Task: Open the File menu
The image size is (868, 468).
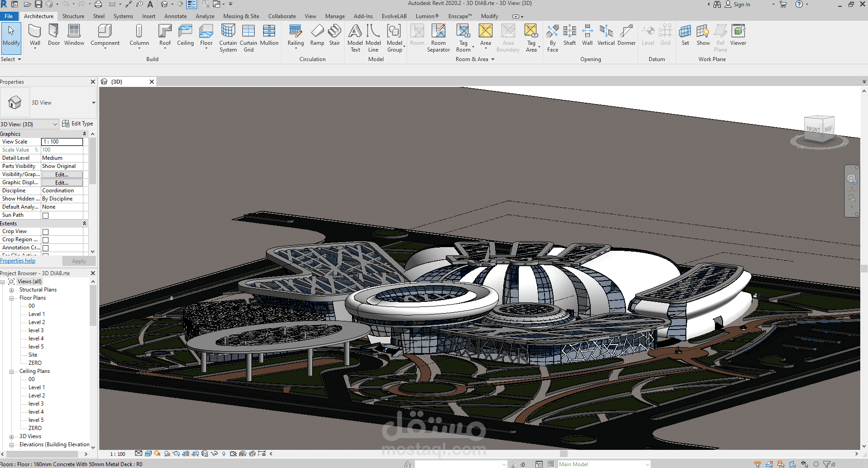Action: point(9,16)
